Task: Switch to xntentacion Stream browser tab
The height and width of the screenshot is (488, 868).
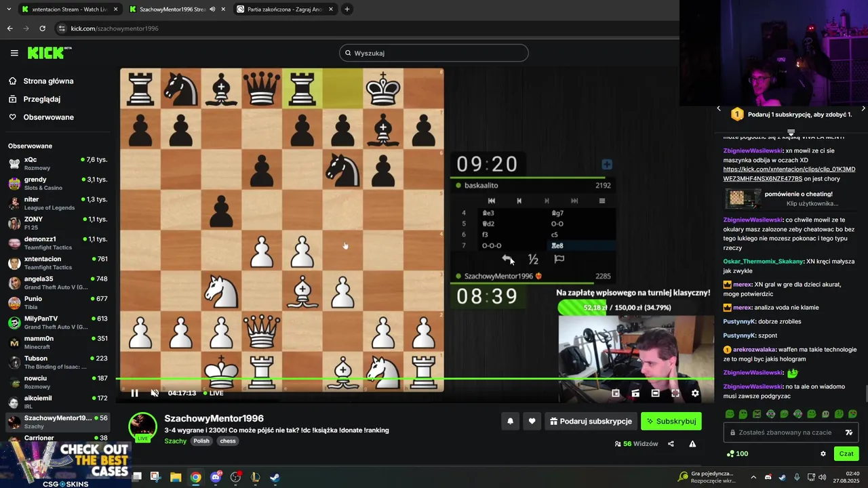Action: (69, 9)
